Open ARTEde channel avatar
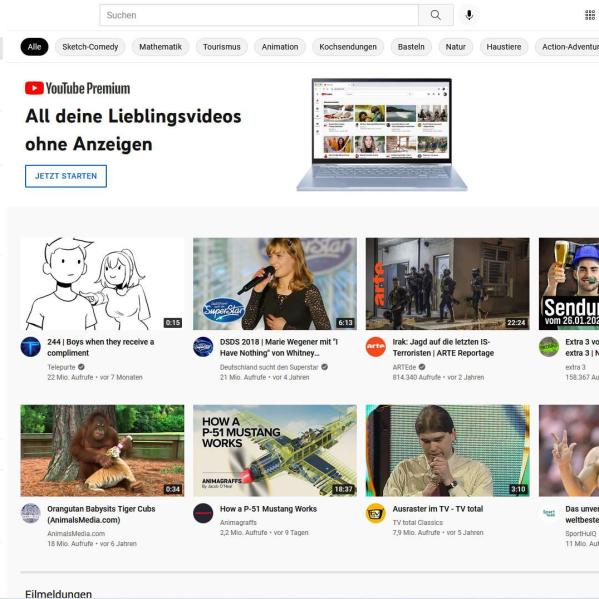The width and height of the screenshot is (599, 599). 376,347
